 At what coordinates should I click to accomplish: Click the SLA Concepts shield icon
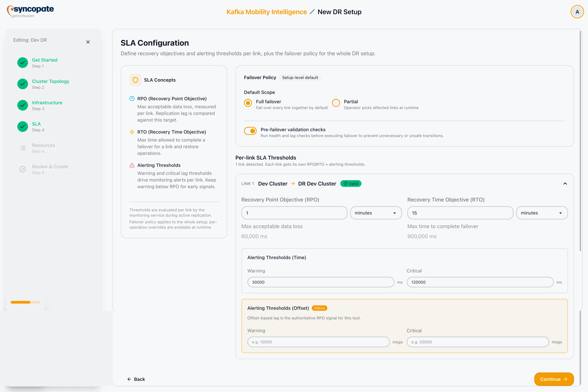click(x=135, y=80)
